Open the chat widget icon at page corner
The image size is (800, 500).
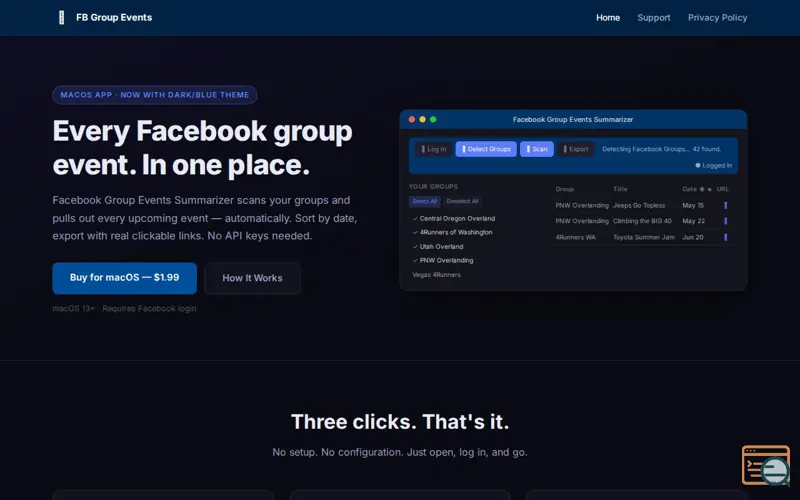766,465
